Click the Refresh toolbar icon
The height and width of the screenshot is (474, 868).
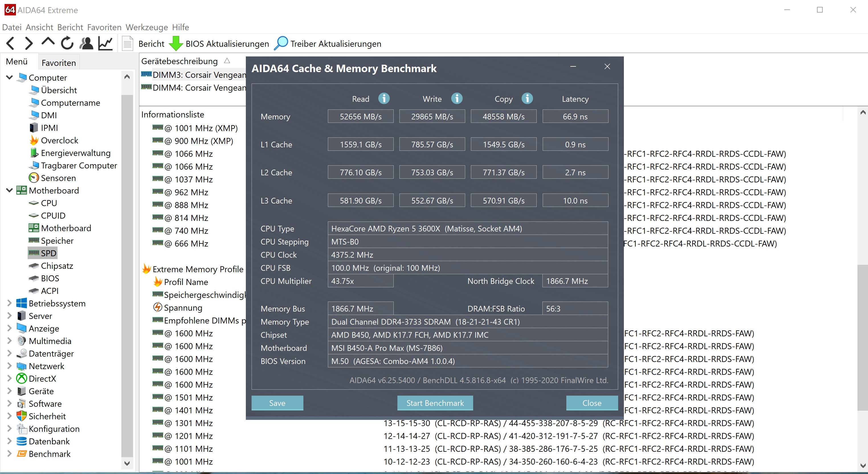[x=67, y=44]
